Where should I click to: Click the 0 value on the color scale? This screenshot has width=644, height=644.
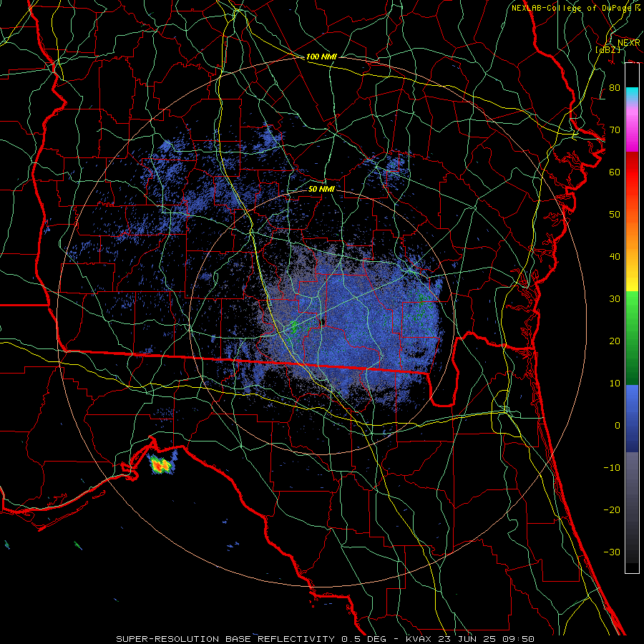click(618, 426)
